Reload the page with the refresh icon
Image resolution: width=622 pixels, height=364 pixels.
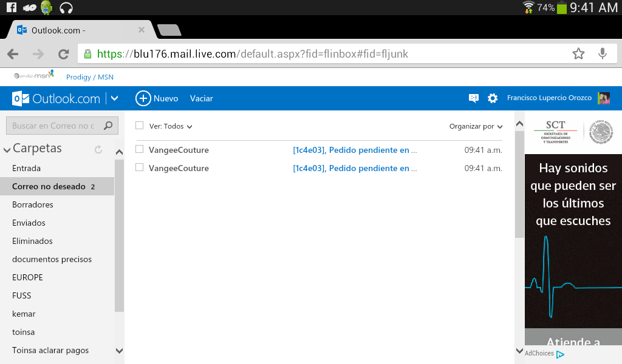pyautogui.click(x=63, y=54)
